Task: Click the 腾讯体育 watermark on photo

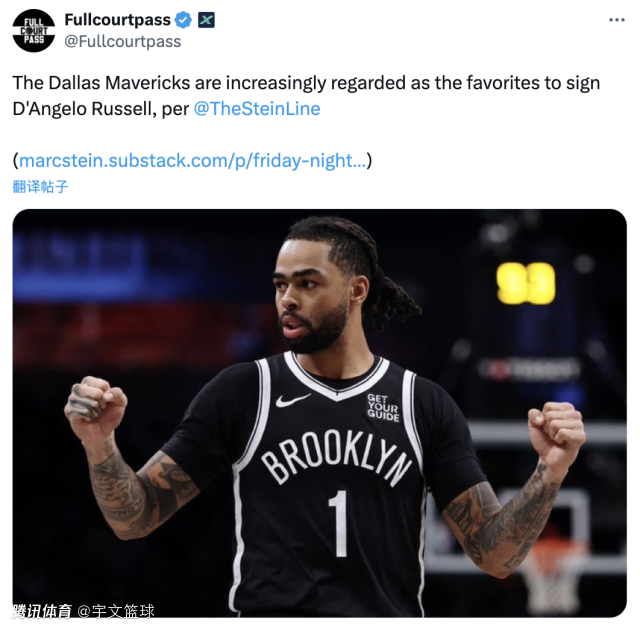Action: tap(42, 611)
